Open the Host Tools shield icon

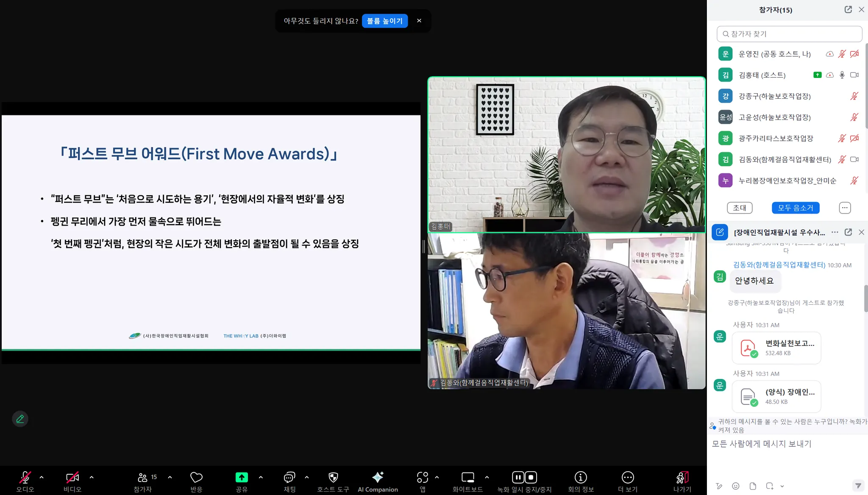point(333,478)
